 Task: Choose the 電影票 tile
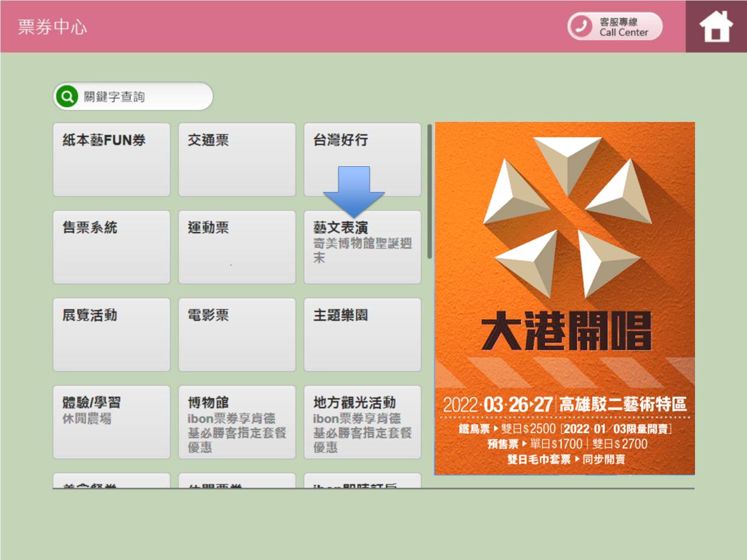pyautogui.click(x=237, y=335)
